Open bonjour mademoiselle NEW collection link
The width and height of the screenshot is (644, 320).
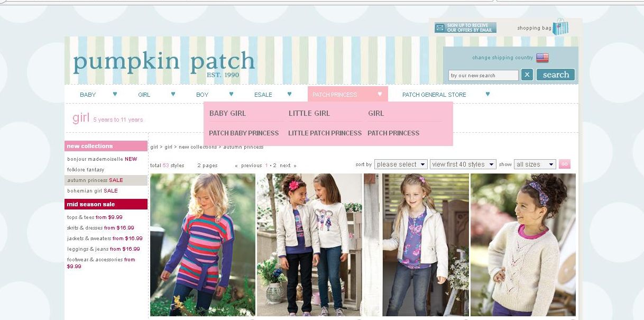[x=102, y=159]
